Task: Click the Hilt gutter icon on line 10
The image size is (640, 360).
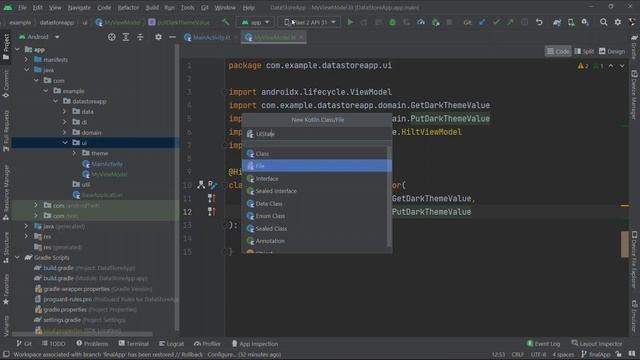Action: pyautogui.click(x=201, y=185)
